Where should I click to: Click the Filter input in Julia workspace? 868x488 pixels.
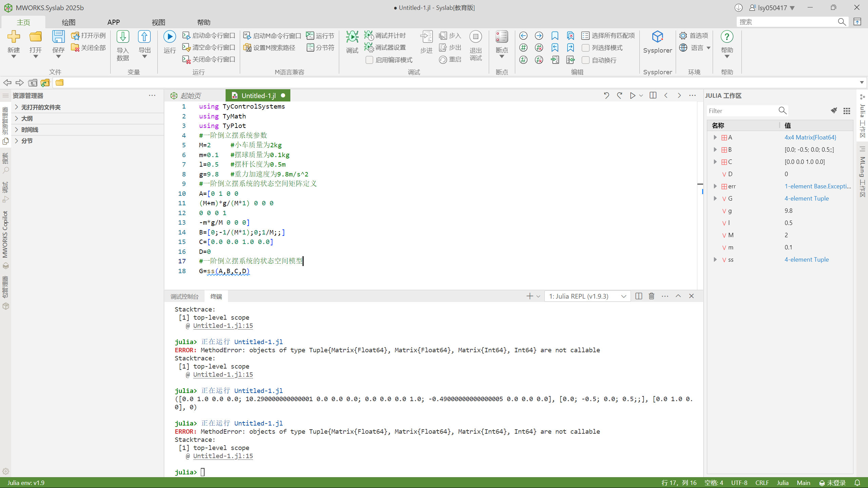pos(742,111)
